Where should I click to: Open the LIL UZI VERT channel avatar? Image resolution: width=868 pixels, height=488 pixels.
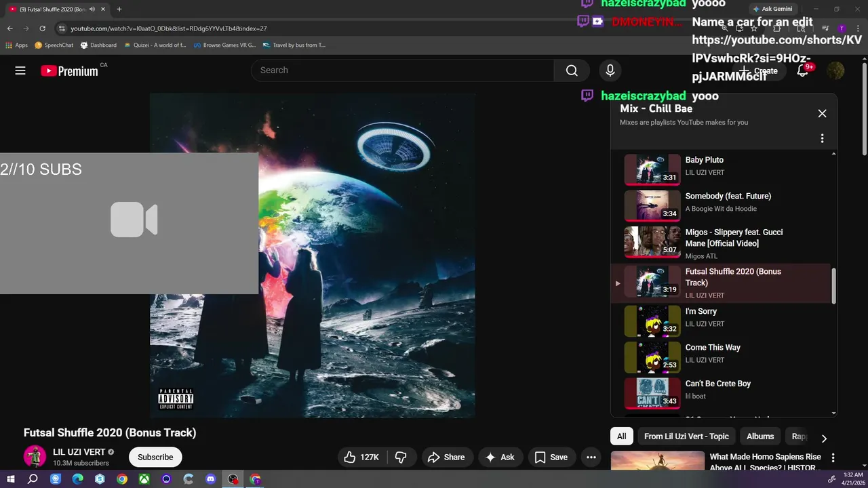[x=35, y=457]
